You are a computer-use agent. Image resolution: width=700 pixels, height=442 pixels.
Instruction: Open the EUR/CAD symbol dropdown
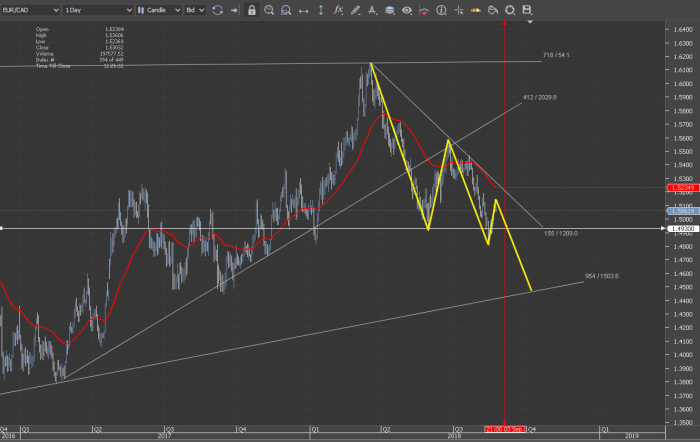[30, 10]
